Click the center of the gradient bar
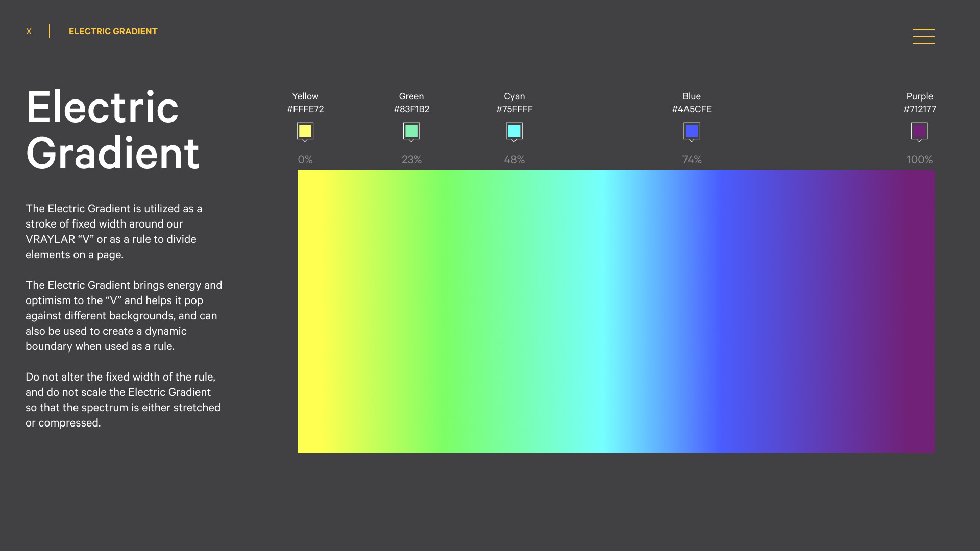This screenshot has height=551, width=980. coord(616,311)
